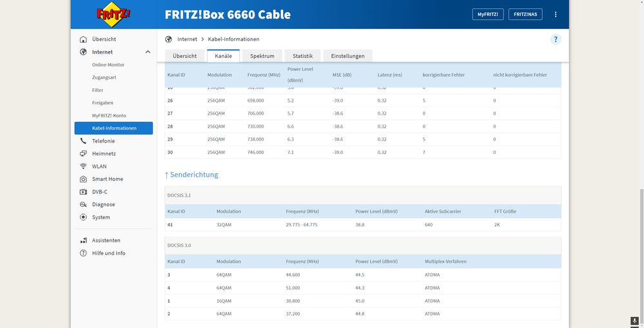Click the Heimnetz network icon
Image resolution: width=644 pixels, height=328 pixels.
coord(83,153)
